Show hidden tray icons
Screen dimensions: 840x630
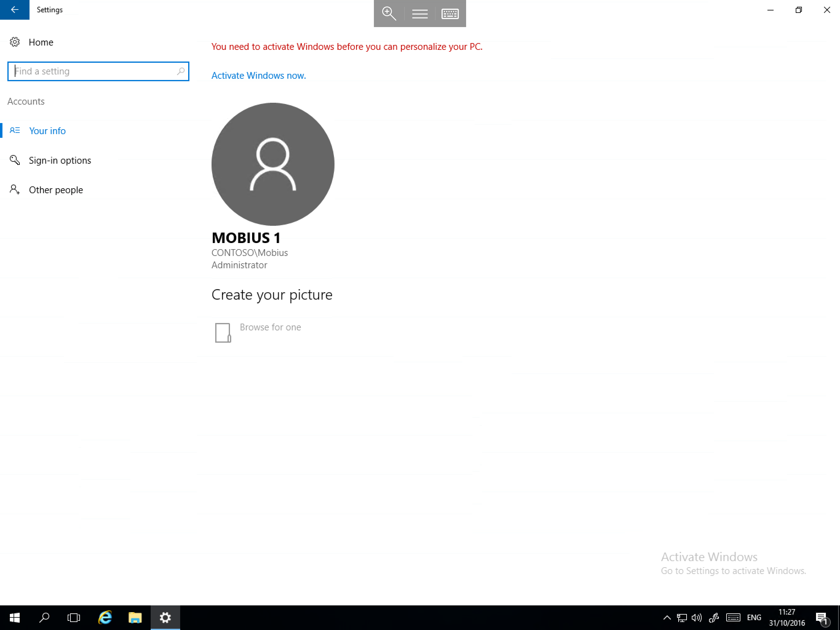667,617
